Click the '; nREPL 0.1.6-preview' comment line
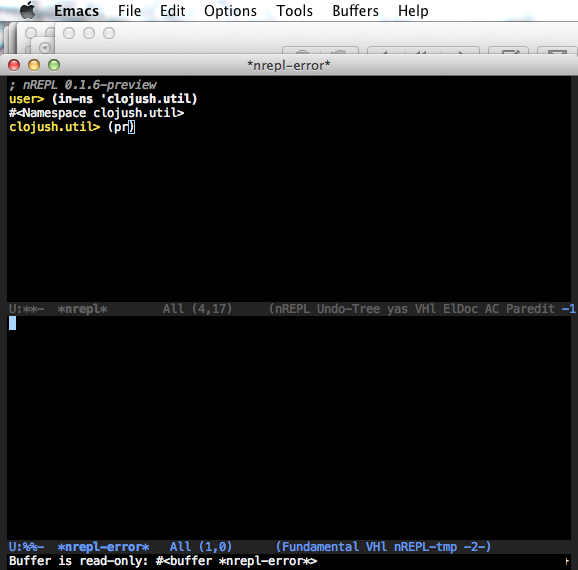The height and width of the screenshot is (570, 578). click(83, 85)
